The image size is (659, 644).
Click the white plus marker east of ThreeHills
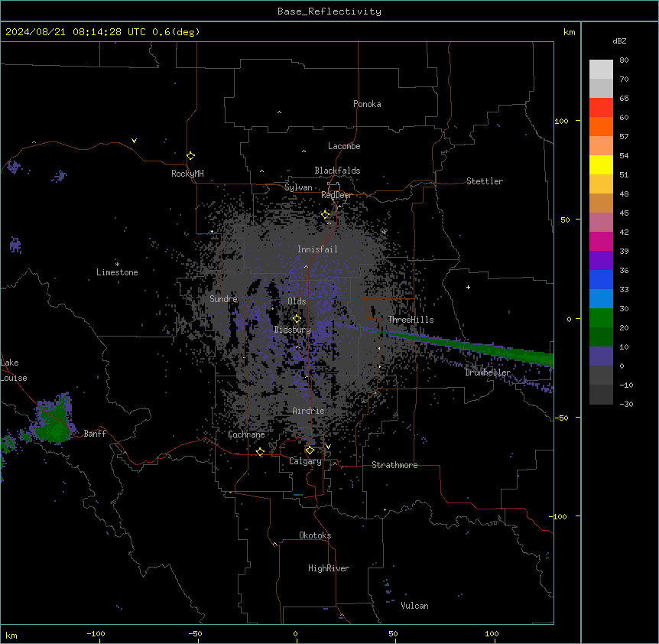[468, 287]
